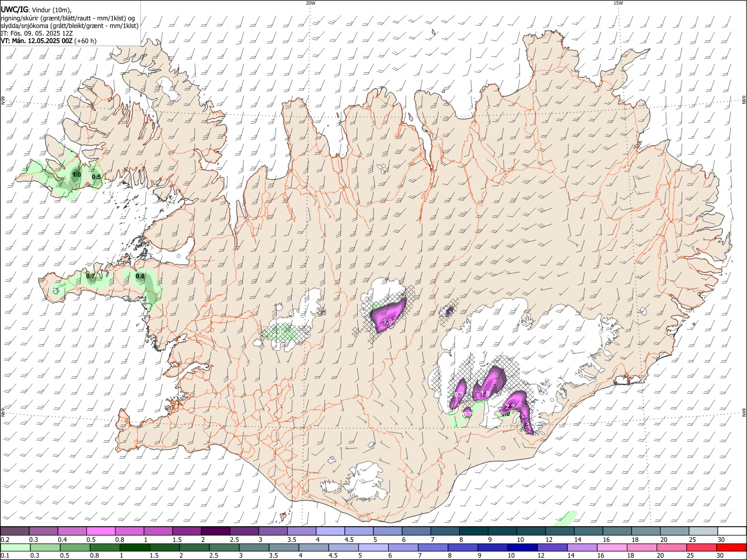
Task: Click the '20W' longitude label at the top
Action: click(x=310, y=3)
